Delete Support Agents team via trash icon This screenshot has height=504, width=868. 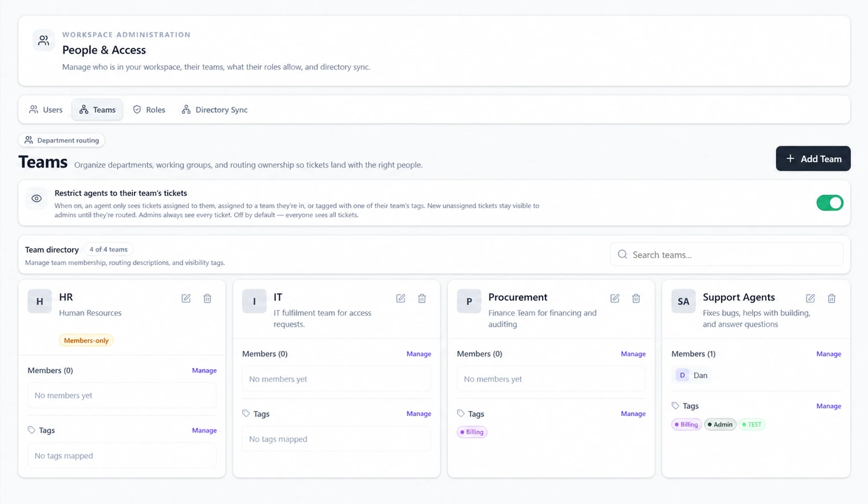(832, 298)
